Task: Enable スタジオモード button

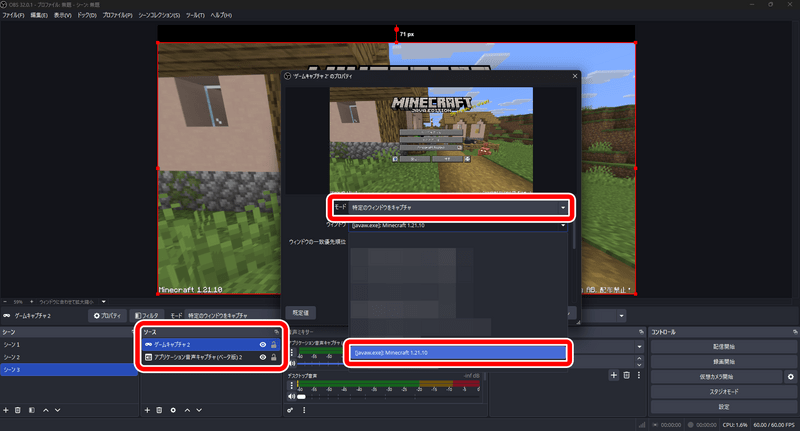Action: click(x=723, y=392)
